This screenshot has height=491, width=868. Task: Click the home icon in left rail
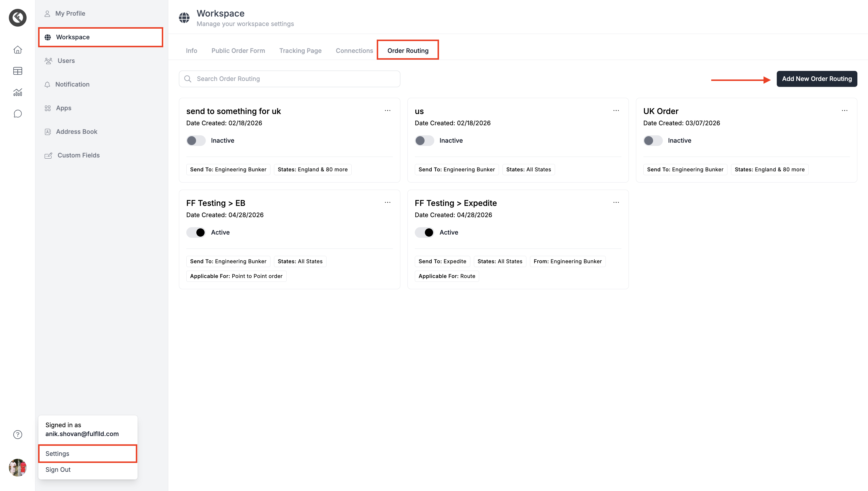coord(17,50)
